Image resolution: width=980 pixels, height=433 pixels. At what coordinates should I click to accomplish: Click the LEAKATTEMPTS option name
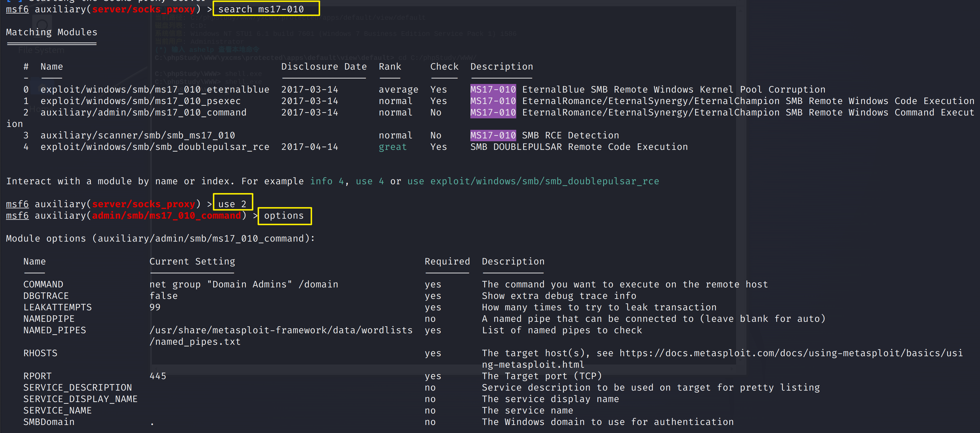tap(57, 307)
